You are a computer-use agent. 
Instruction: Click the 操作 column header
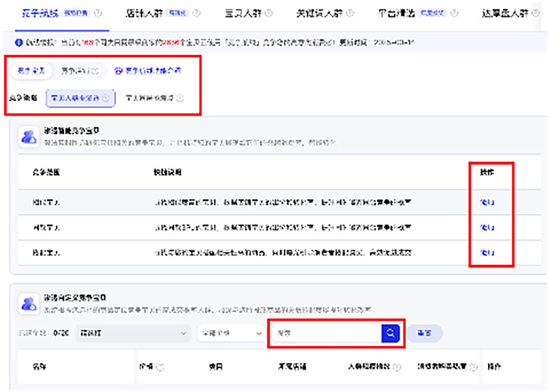tap(487, 173)
